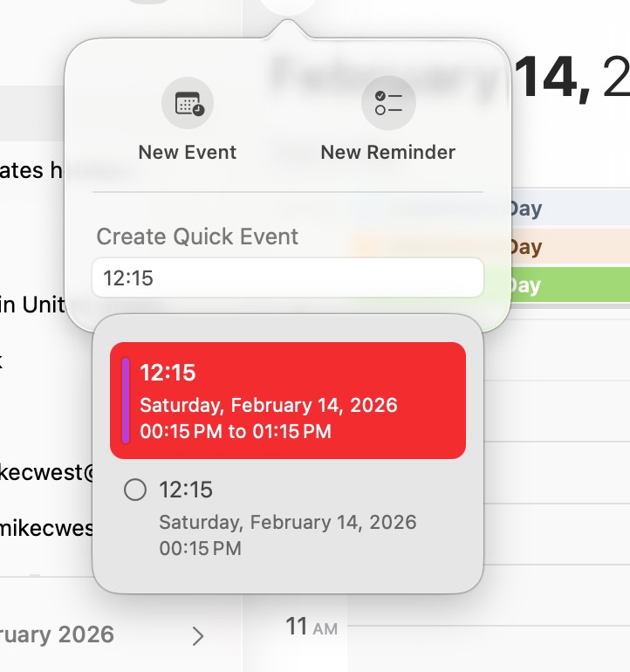Select the mikecwes calendar entry in the sidebar
The width and height of the screenshot is (630, 672).
click(x=46, y=528)
